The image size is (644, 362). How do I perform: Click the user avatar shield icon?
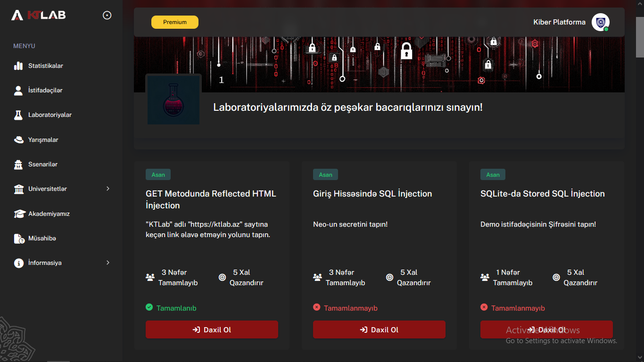pyautogui.click(x=601, y=22)
